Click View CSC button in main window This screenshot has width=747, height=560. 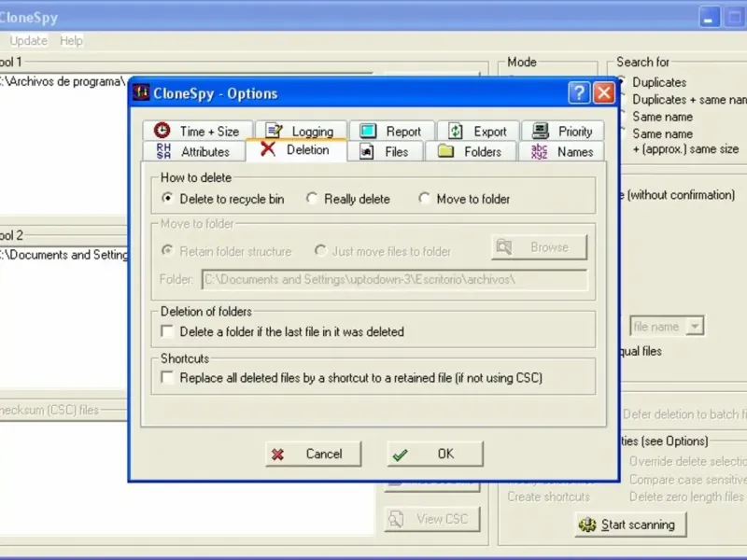tap(432, 519)
